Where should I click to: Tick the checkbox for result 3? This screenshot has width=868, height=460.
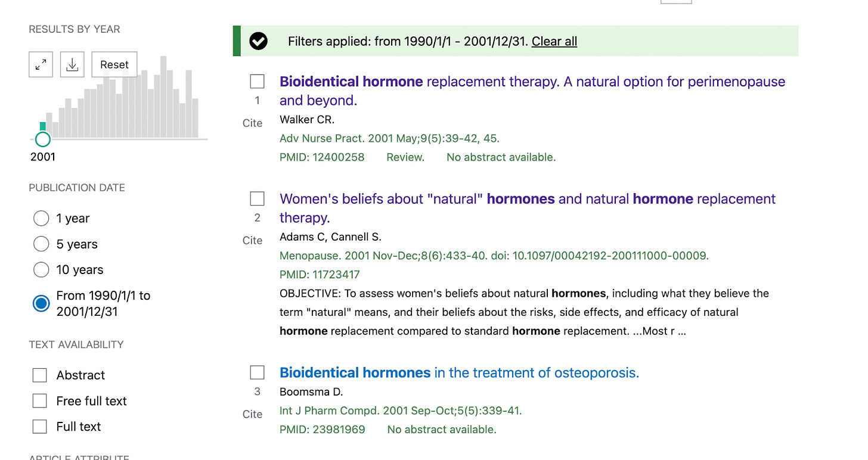[x=257, y=372]
